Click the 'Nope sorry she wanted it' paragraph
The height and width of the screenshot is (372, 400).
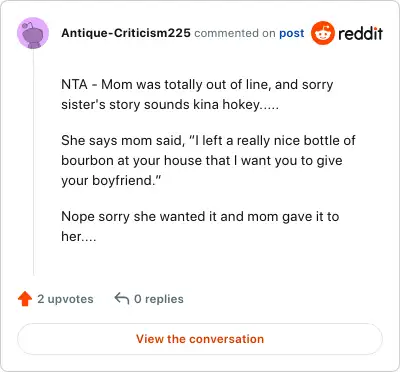pos(200,226)
